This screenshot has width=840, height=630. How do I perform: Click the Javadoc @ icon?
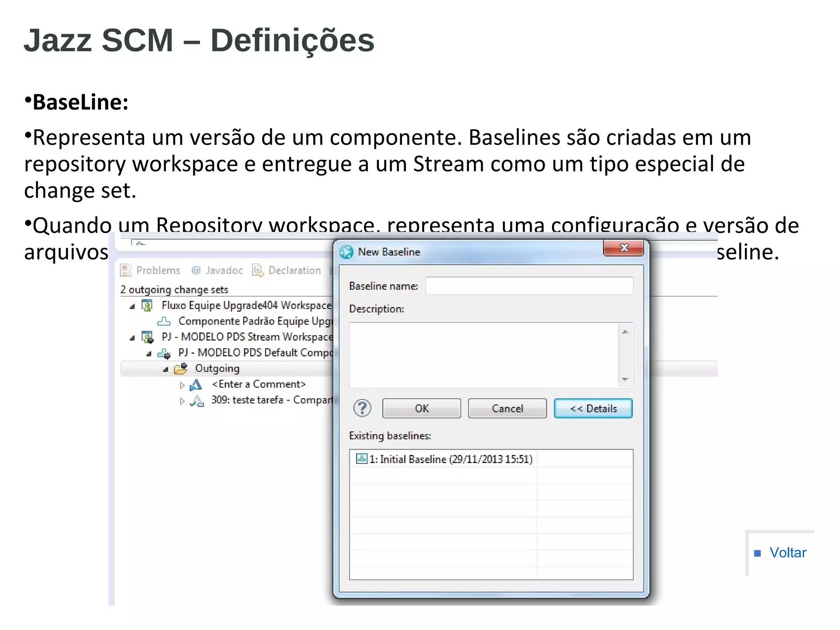pos(196,270)
